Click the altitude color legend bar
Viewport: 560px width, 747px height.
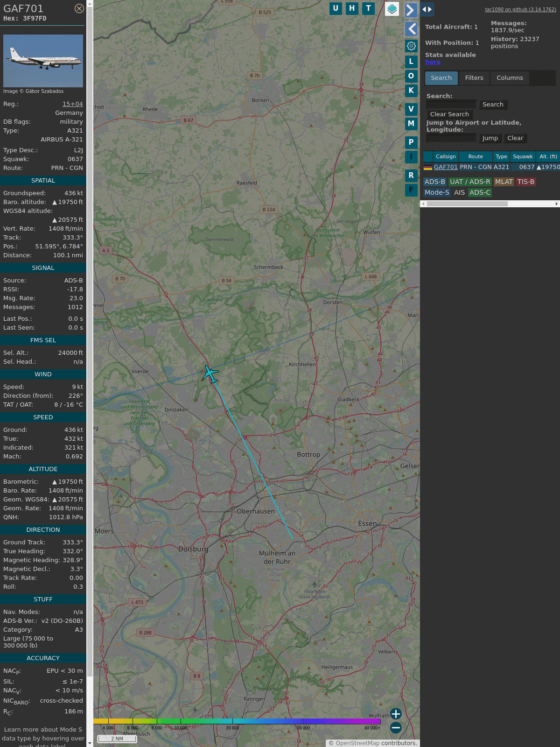tap(237, 721)
